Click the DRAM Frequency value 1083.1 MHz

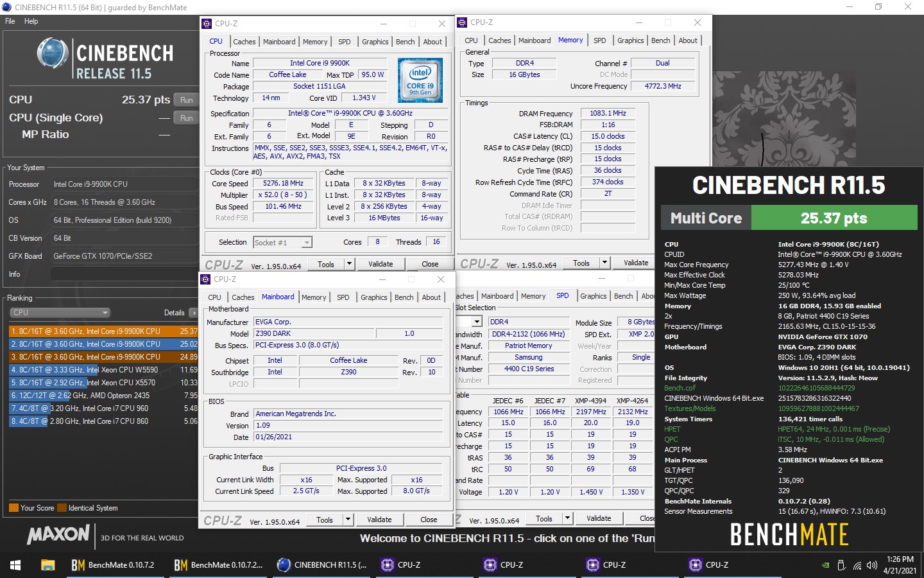(608, 113)
